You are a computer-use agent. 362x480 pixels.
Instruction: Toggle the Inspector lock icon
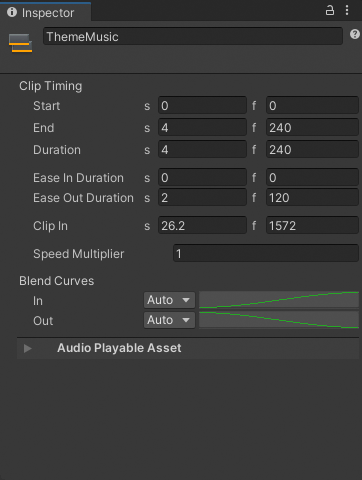tap(330, 10)
